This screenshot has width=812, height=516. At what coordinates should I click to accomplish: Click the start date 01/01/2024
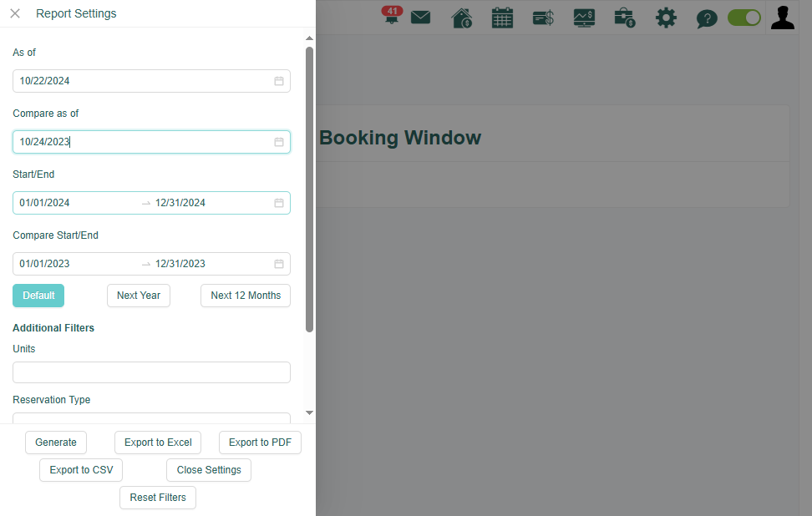44,203
